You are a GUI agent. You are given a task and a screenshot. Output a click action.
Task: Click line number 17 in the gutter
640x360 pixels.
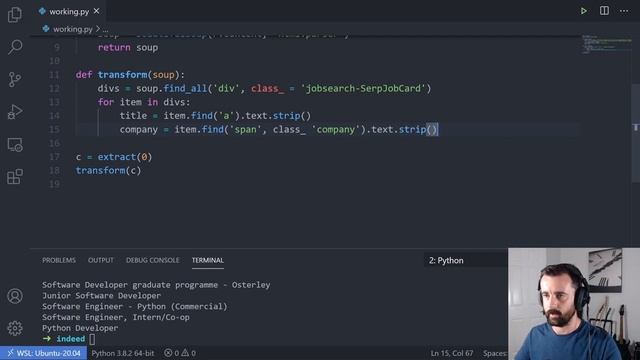coord(54,157)
